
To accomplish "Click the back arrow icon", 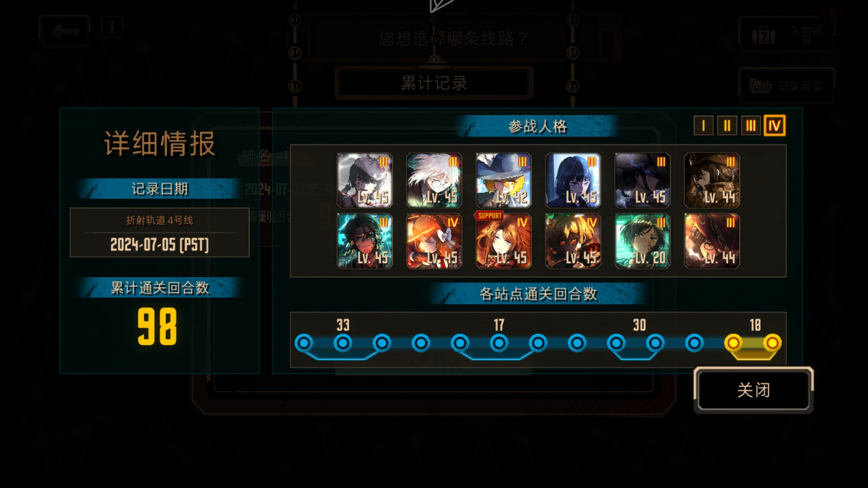I will click(x=65, y=31).
